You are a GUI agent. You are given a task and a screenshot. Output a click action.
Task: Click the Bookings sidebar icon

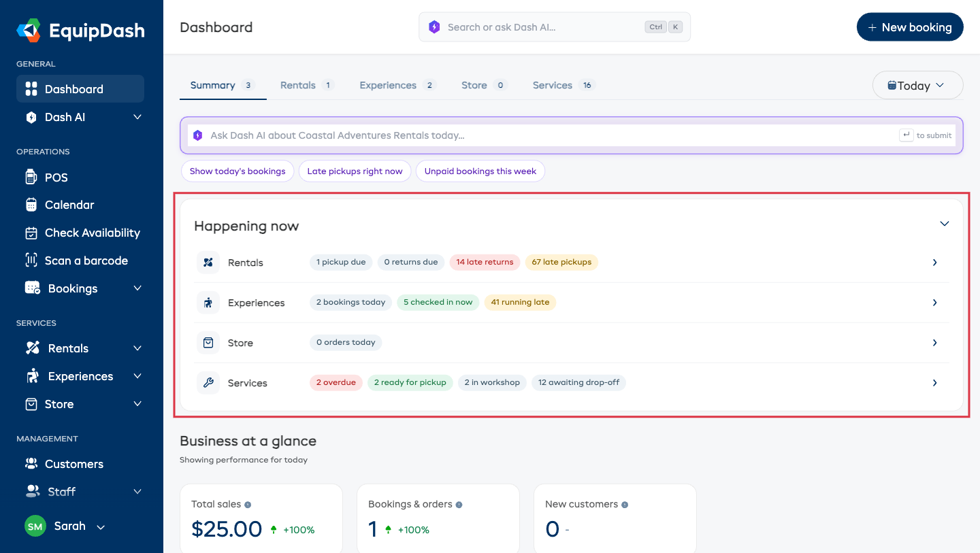point(32,288)
